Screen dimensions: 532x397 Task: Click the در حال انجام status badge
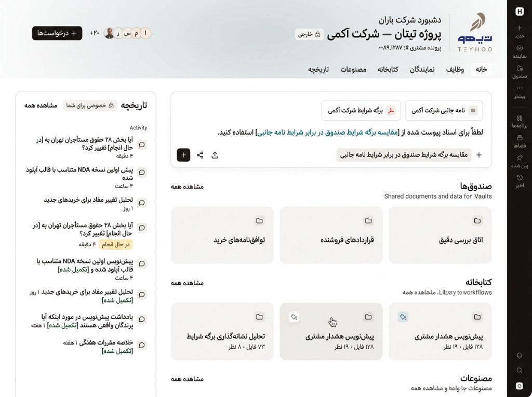point(115,244)
